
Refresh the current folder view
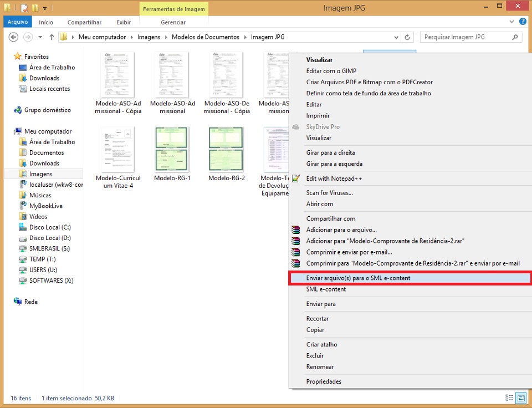[x=408, y=37]
